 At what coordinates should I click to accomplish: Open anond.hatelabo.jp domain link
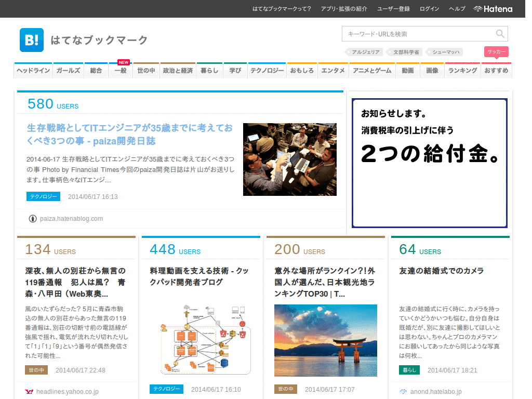[436, 392]
